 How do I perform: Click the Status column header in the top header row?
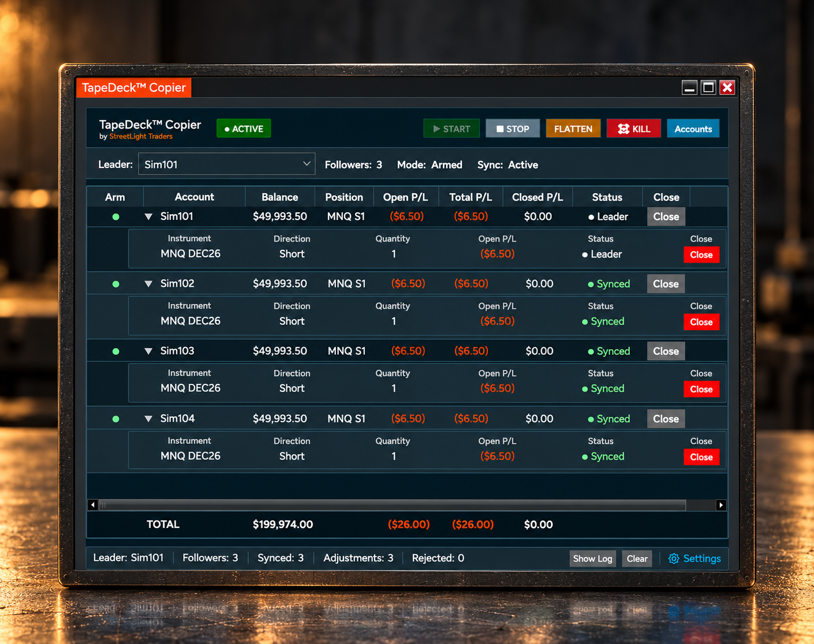click(x=607, y=197)
